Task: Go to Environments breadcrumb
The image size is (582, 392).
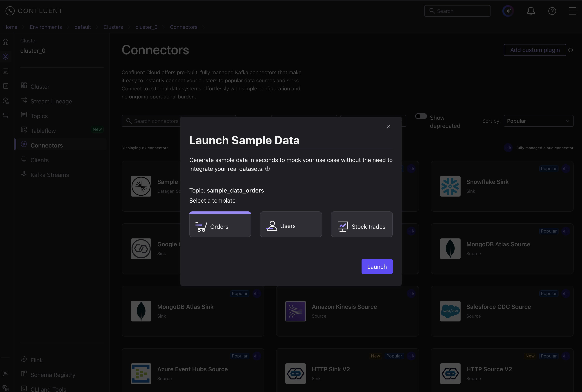Action: (x=46, y=27)
